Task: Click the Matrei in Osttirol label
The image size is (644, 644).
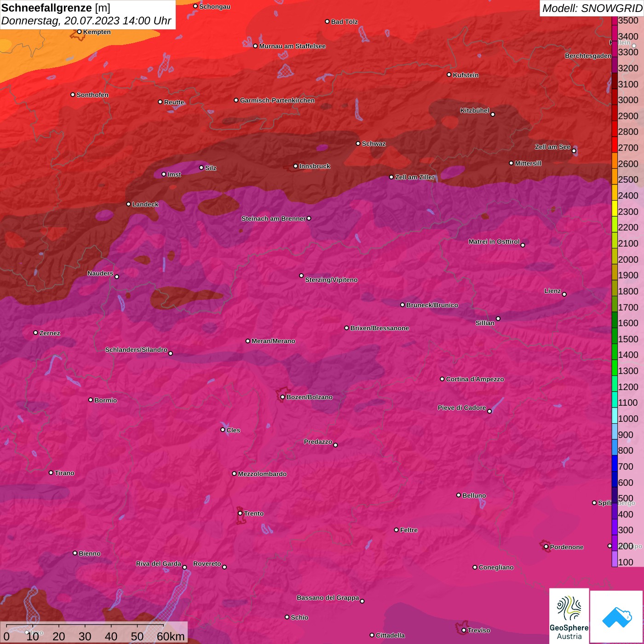Action: click(494, 241)
